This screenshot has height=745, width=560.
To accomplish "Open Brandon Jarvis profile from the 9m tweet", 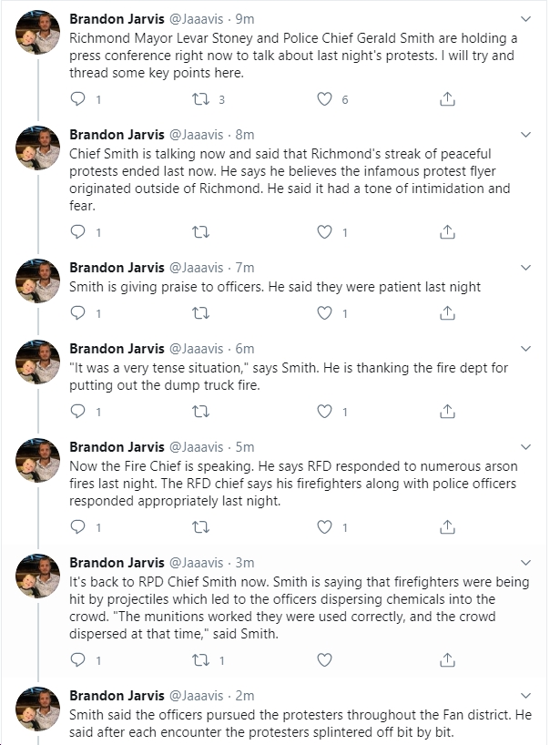I will tap(117, 19).
